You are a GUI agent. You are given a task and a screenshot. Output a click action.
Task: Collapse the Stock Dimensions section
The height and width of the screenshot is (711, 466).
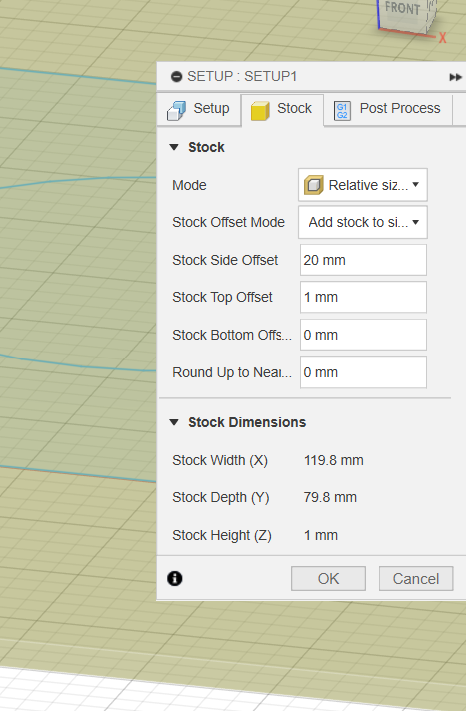[174, 422]
